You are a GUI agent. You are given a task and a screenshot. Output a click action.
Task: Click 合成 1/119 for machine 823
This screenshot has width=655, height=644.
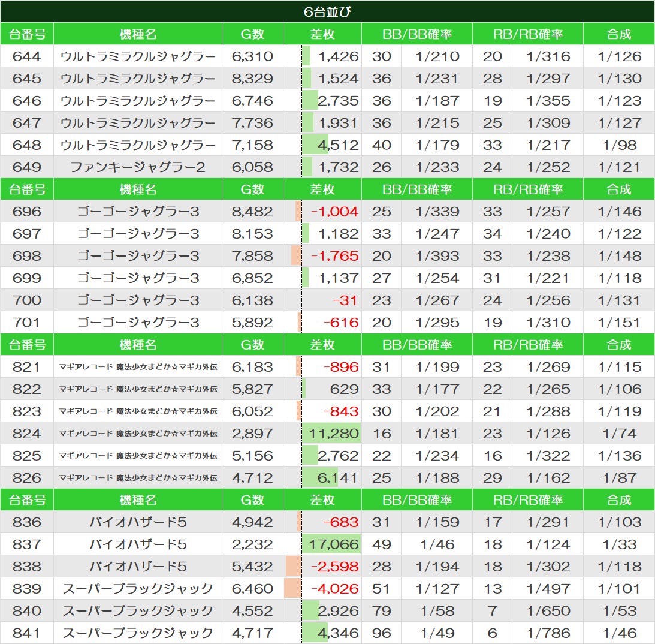[619, 411]
